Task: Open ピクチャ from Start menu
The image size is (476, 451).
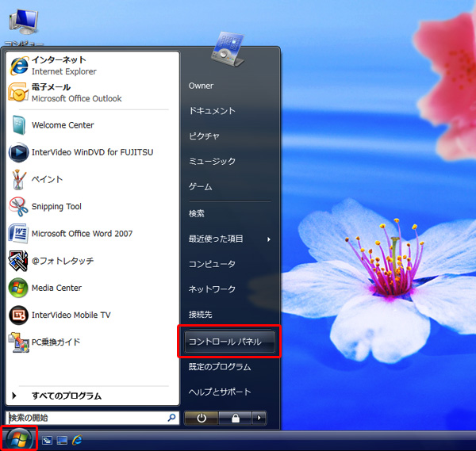Action: [204, 136]
